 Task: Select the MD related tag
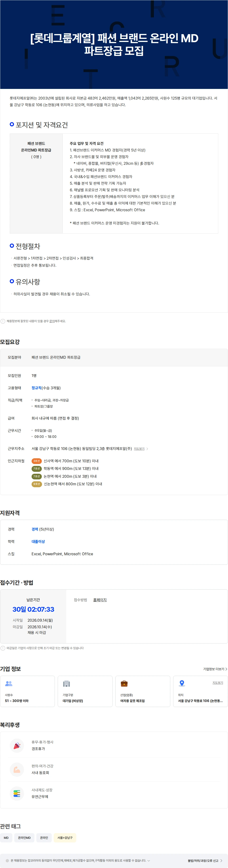(x=6, y=838)
